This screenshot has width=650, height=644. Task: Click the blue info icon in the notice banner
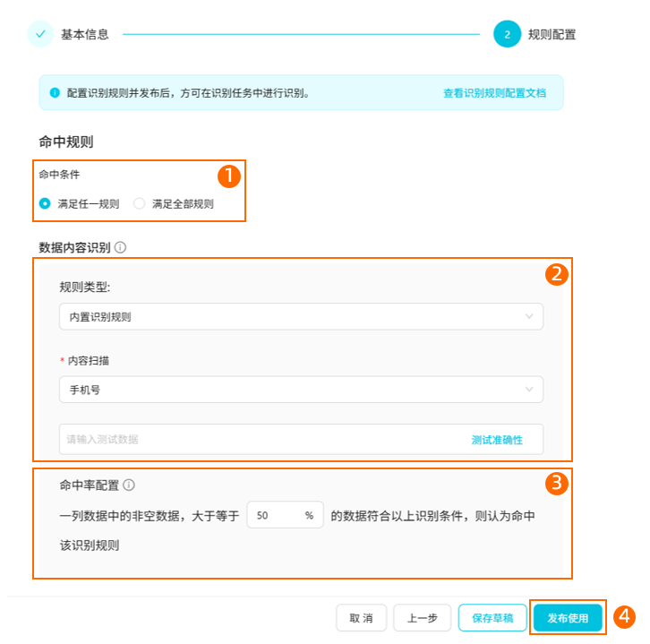pyautogui.click(x=55, y=92)
